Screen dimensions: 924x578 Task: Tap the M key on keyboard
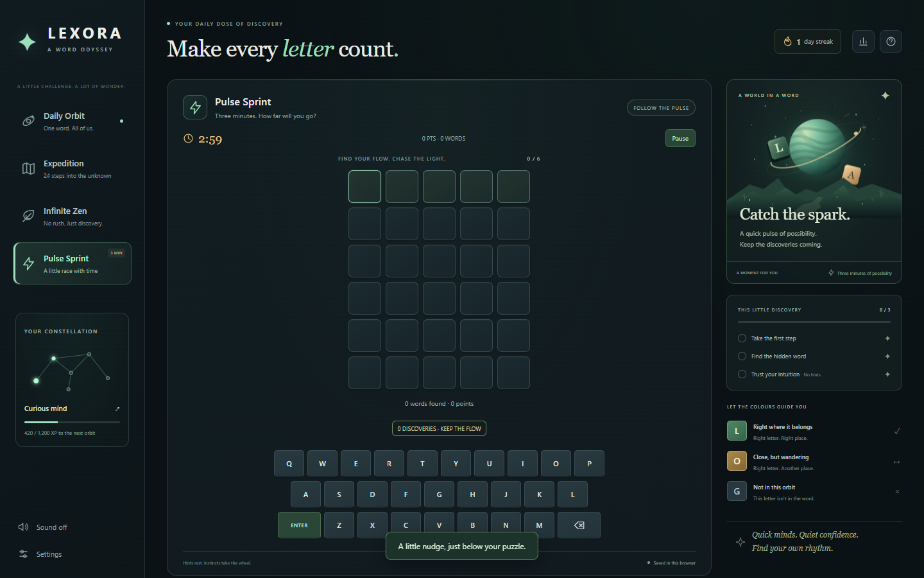click(x=539, y=525)
